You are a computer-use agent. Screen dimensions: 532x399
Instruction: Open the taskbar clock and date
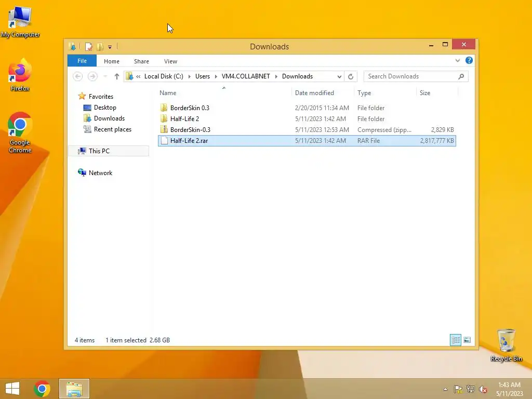tap(509, 389)
